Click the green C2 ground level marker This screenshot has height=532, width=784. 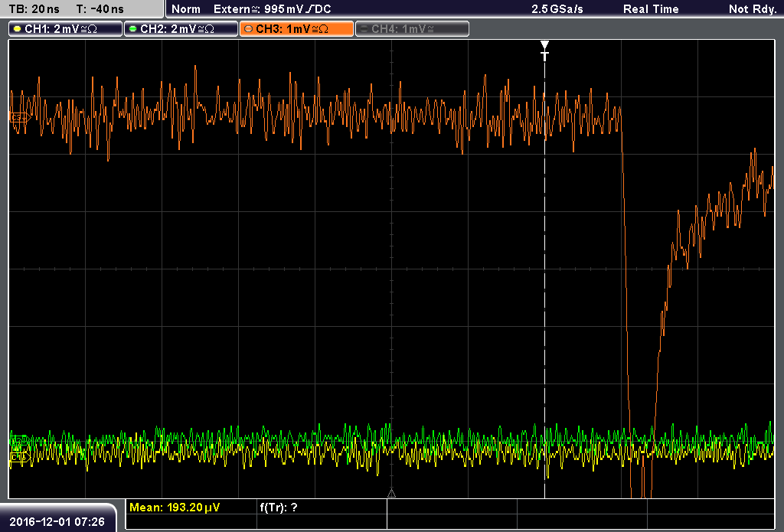20,440
